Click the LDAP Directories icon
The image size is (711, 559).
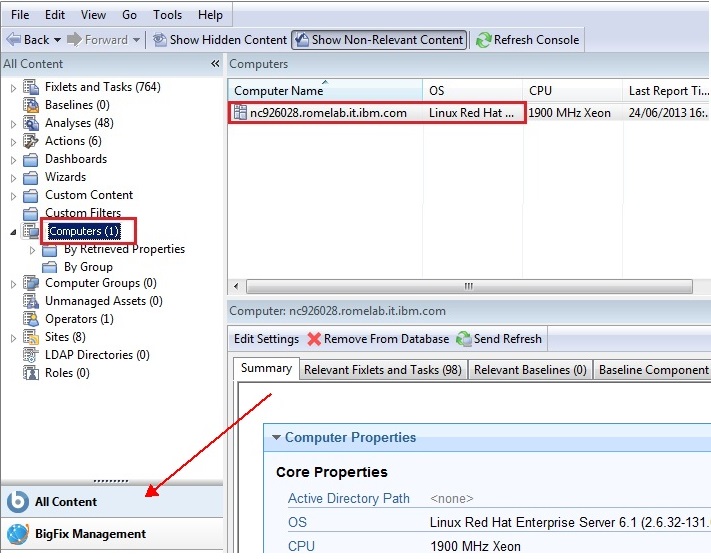[31, 355]
